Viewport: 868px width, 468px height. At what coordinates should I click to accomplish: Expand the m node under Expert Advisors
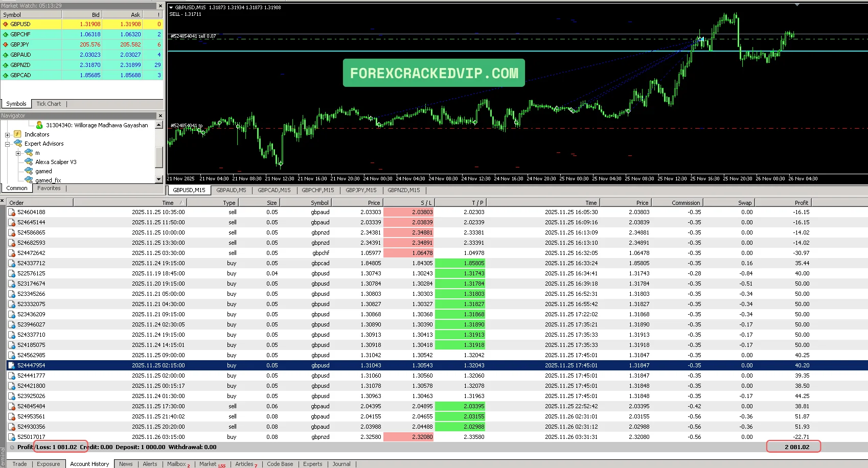click(18, 153)
